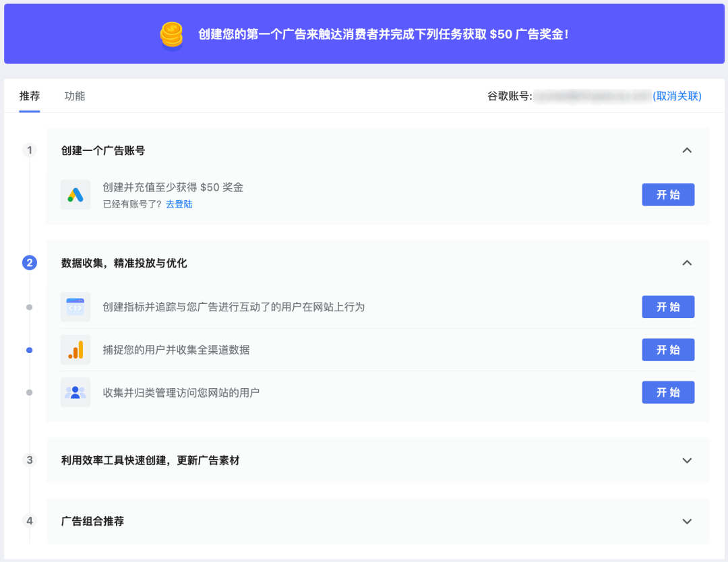Expand the 广告组合推荐 section
Screen dimensions: 728x562
coord(687,521)
